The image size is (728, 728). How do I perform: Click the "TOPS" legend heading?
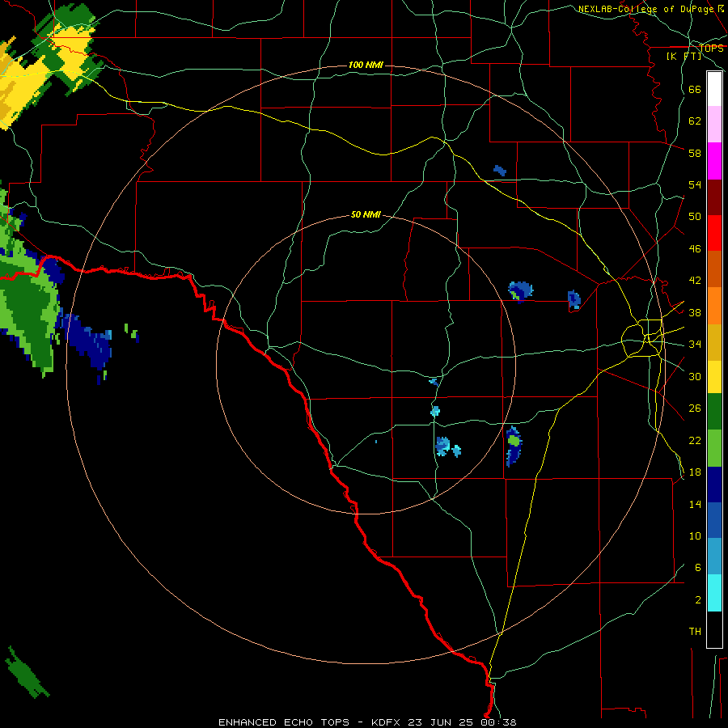[711, 48]
